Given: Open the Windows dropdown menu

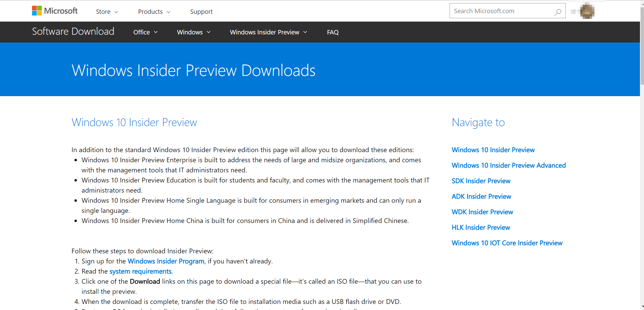Looking at the screenshot, I should point(194,32).
